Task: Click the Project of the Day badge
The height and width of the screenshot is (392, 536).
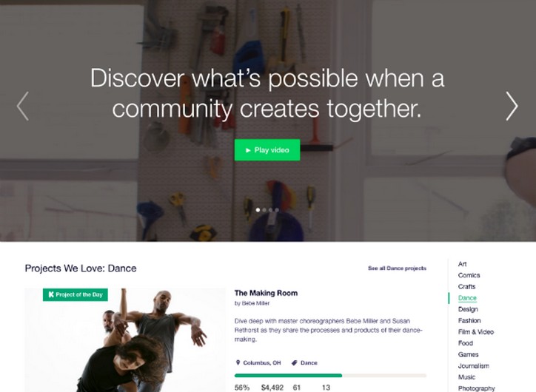Action: point(76,294)
